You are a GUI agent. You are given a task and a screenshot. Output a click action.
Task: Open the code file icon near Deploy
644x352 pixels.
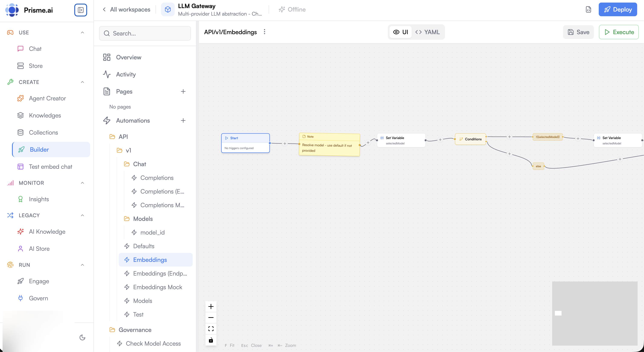[x=588, y=9]
